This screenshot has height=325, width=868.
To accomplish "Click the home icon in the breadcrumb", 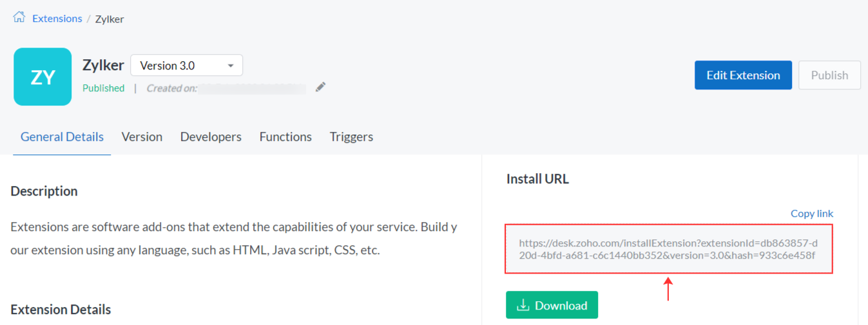I will (19, 18).
